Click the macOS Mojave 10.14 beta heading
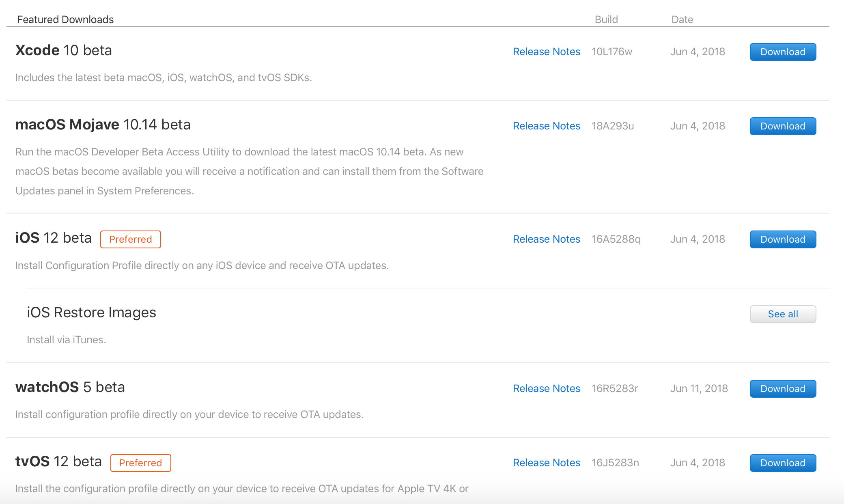Viewport: 844px width, 504px height. pos(103,125)
